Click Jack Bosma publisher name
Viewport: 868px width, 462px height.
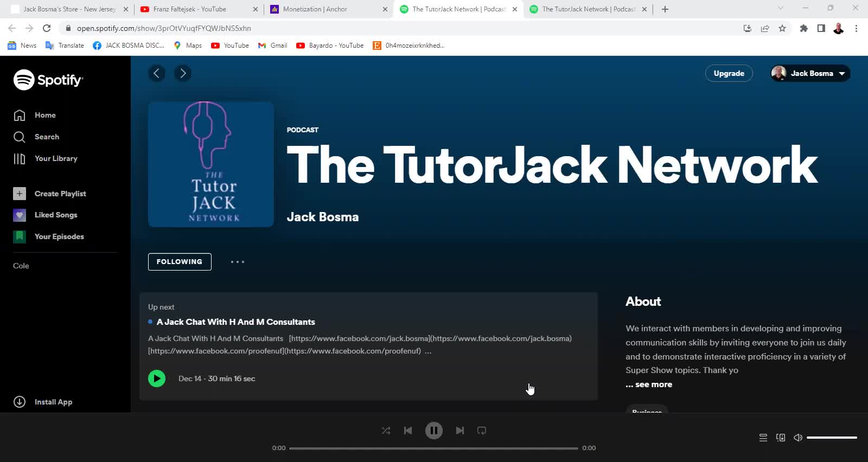tap(323, 217)
